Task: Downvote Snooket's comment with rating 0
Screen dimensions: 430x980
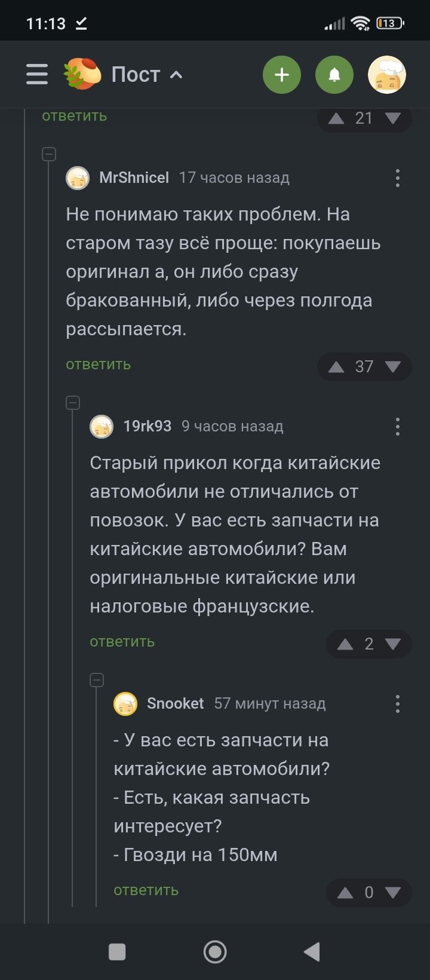Action: (393, 893)
